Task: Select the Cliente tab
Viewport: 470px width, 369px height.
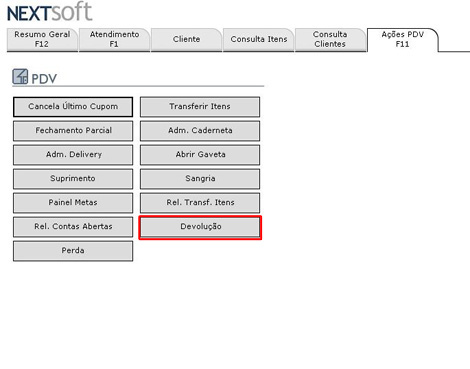Action: click(x=186, y=39)
